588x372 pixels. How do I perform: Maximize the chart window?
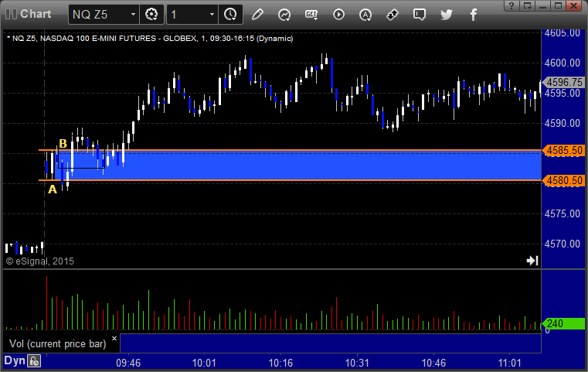pos(559,5)
